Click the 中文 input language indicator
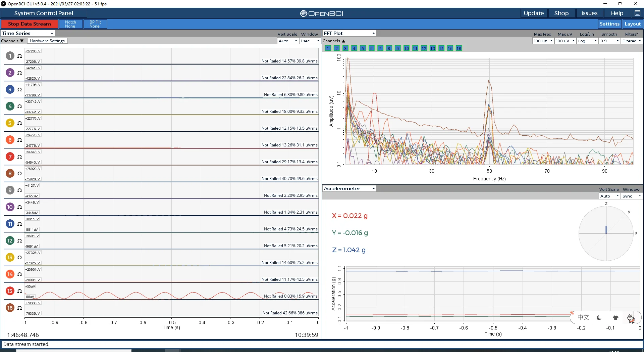644x352 pixels. click(583, 317)
